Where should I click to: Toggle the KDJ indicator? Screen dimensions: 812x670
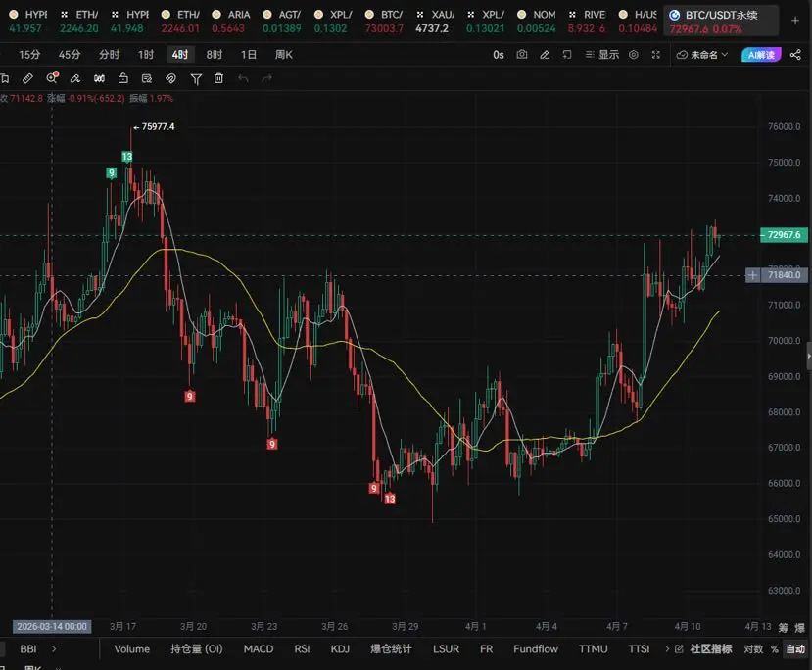point(340,648)
